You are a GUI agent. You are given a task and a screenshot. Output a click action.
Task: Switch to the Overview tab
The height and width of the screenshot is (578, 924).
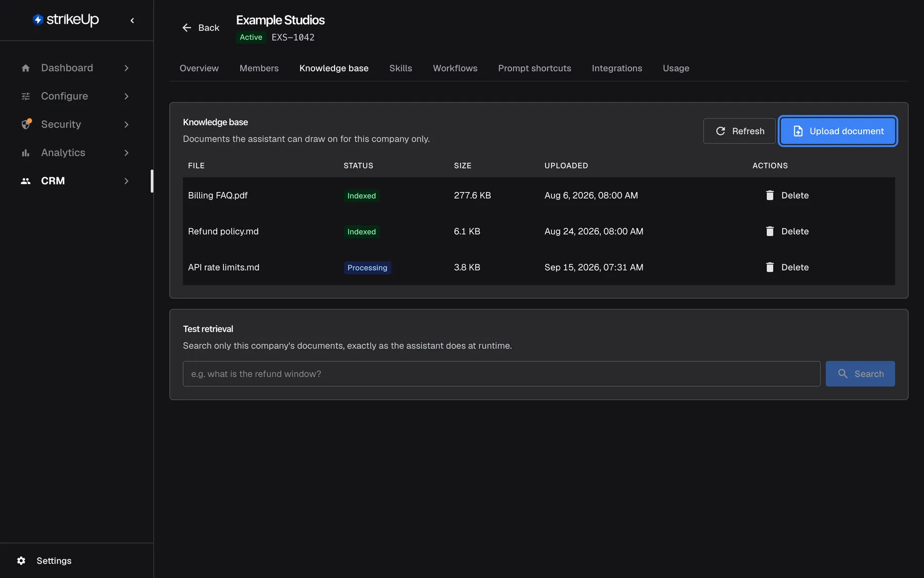[199, 68]
